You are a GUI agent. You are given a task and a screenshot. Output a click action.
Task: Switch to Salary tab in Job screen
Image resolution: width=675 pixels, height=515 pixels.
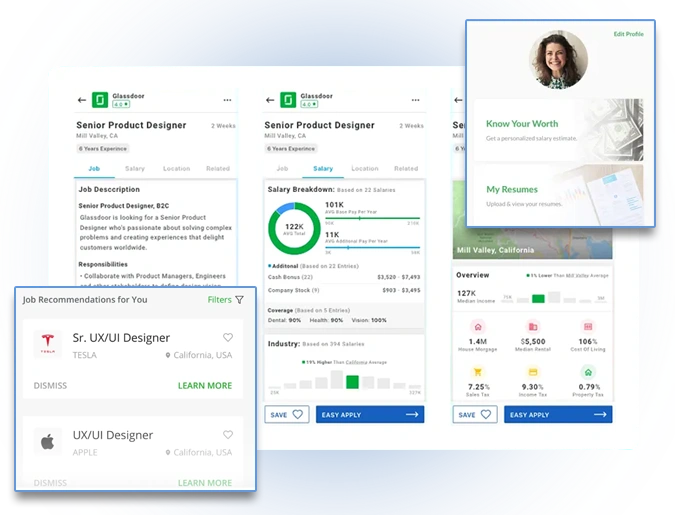135,169
